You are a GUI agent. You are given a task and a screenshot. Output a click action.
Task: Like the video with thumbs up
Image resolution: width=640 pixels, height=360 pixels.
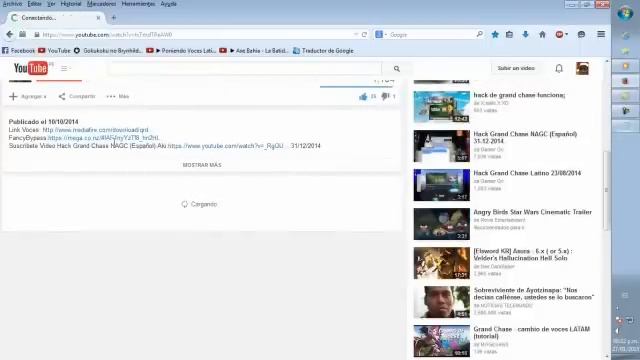pyautogui.click(x=363, y=96)
